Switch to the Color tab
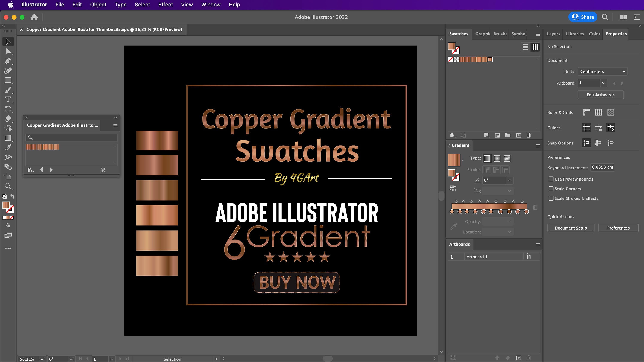 pyautogui.click(x=594, y=34)
